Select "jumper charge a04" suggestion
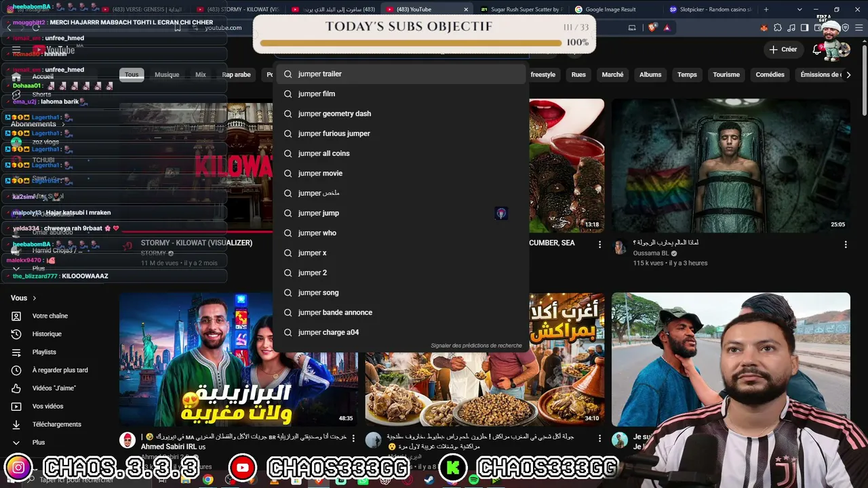The image size is (868, 488). 400,332
